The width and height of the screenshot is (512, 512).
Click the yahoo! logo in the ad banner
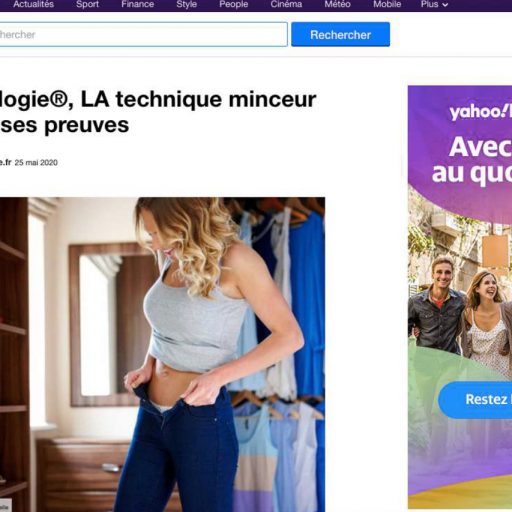coord(480,112)
